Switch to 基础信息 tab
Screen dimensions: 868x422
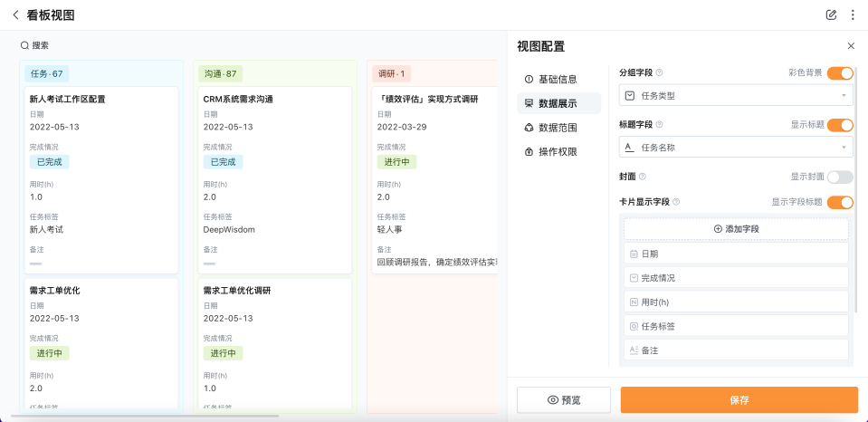[x=558, y=79]
